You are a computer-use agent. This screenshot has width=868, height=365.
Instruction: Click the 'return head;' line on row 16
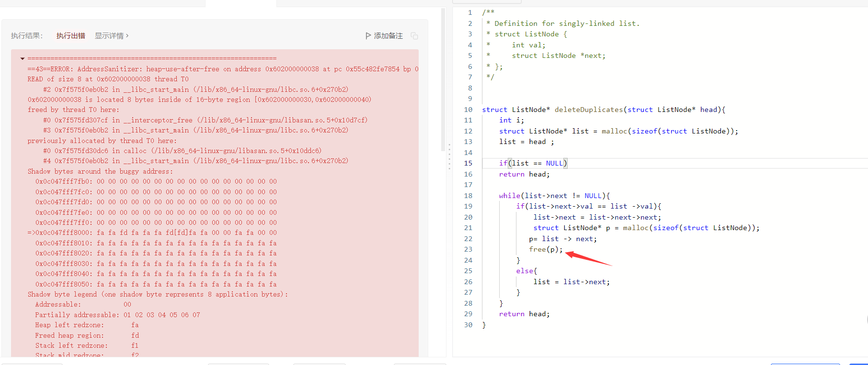pyautogui.click(x=524, y=174)
